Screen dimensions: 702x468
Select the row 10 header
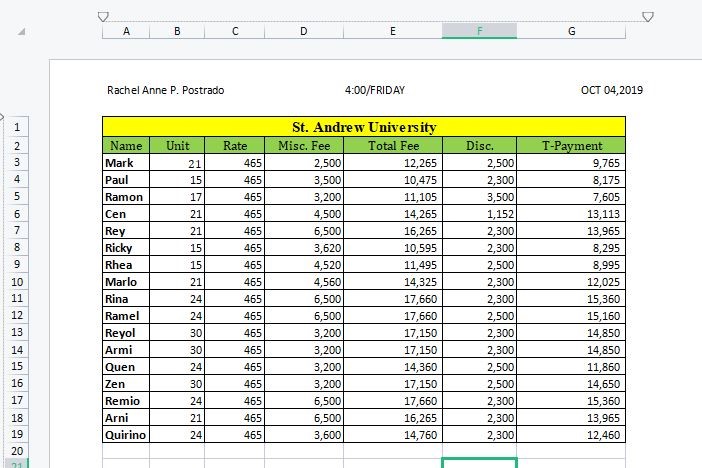pos(17,282)
